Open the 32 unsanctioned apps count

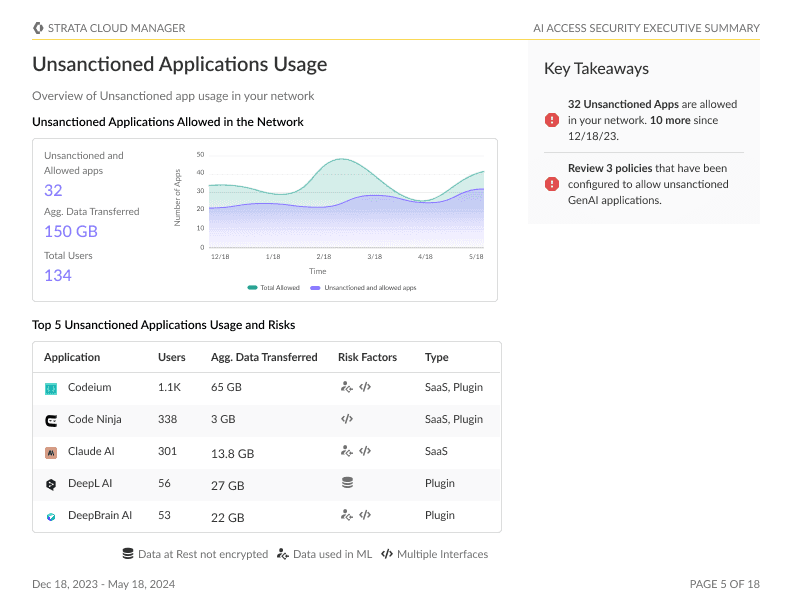(x=54, y=191)
